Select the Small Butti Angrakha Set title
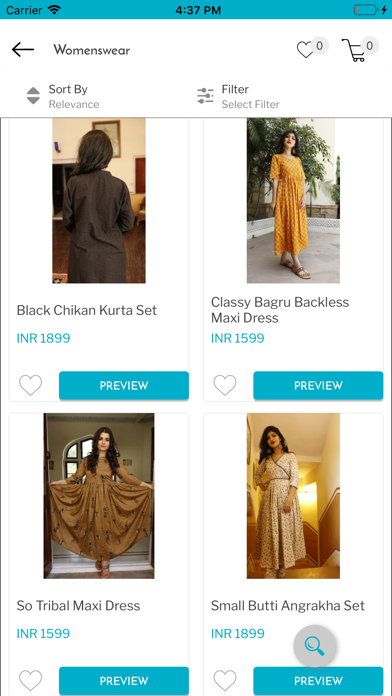The image size is (392, 696). (288, 606)
